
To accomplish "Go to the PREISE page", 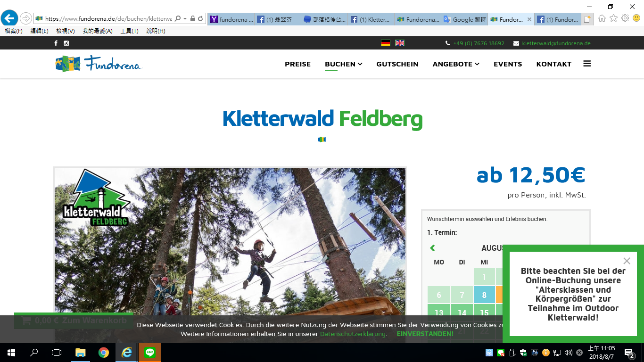I will pyautogui.click(x=297, y=64).
